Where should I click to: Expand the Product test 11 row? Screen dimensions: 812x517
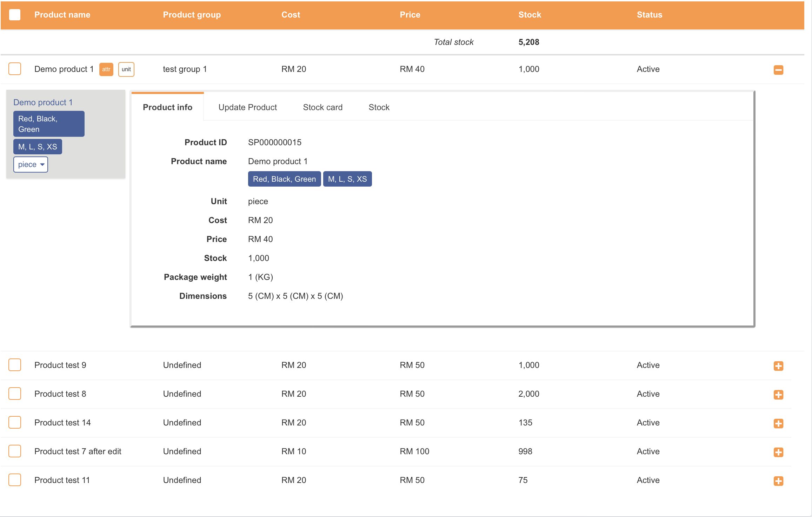point(778,481)
